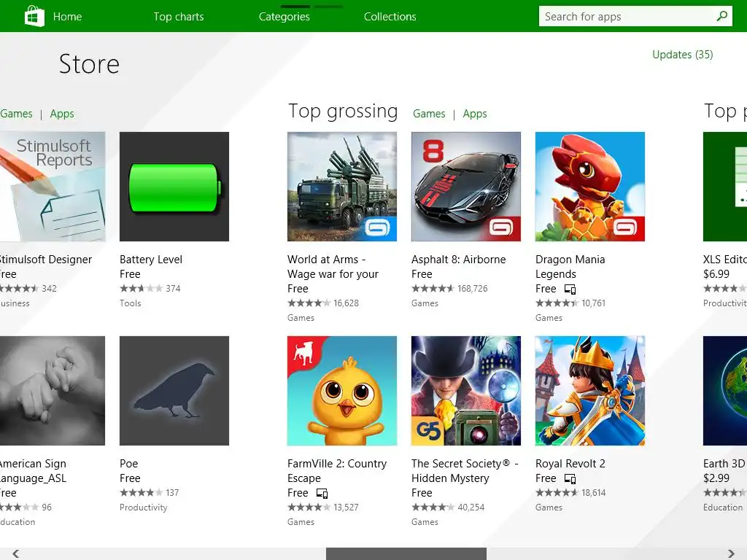Filter Top grossing by Apps
Screen dimensions: 747x560
click(475, 114)
